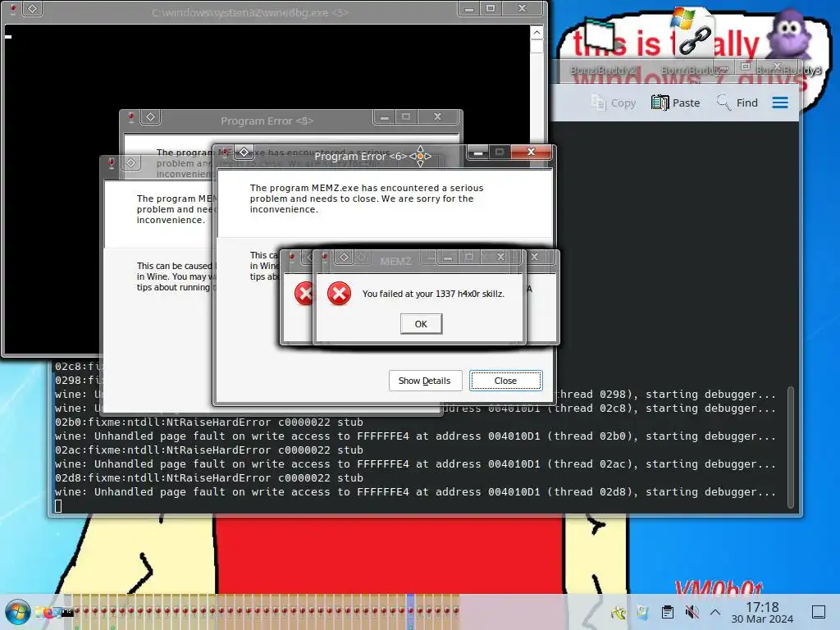Click the wine icon of the leftmost Program Error window
Screen dimensions: 840x630
point(112,163)
